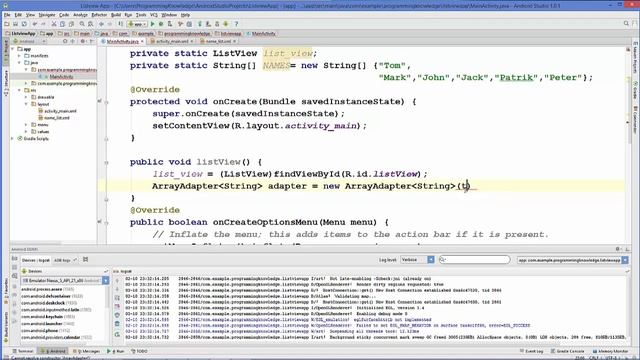Click the green Run app button

pos(153,24)
